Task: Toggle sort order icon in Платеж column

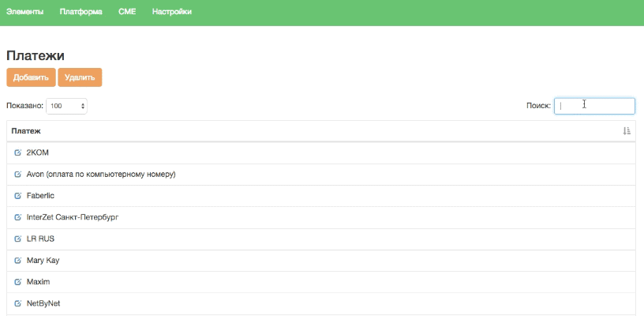Action: (627, 131)
